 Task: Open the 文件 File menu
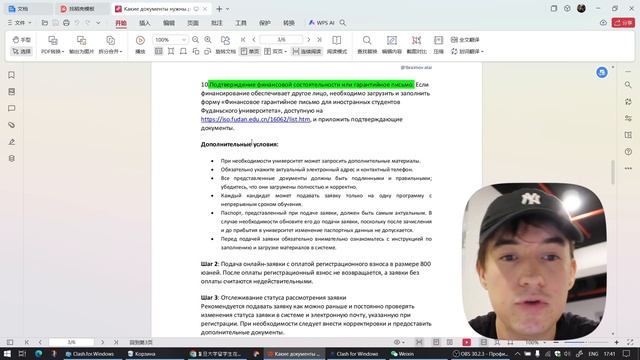coord(19,23)
